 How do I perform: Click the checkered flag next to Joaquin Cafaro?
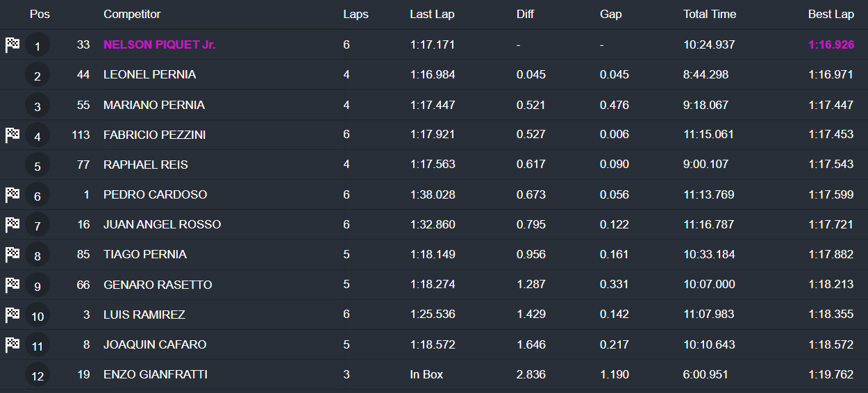pos(12,344)
